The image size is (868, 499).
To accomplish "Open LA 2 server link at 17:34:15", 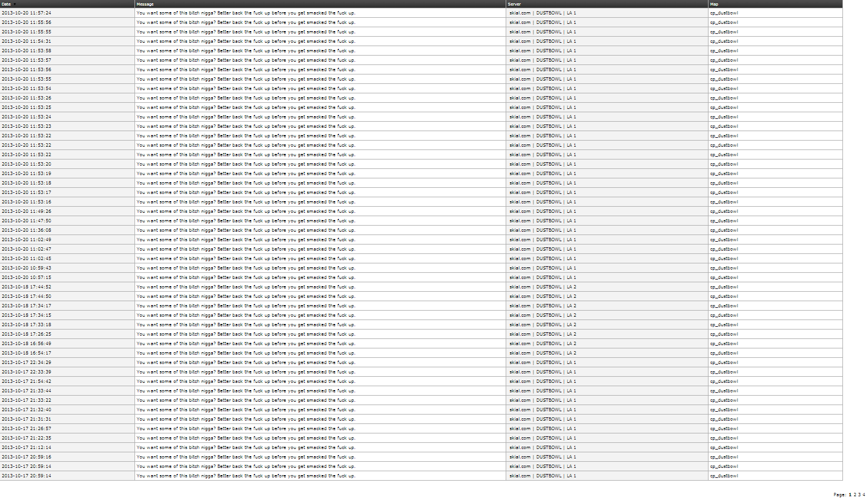I will tap(542, 315).
